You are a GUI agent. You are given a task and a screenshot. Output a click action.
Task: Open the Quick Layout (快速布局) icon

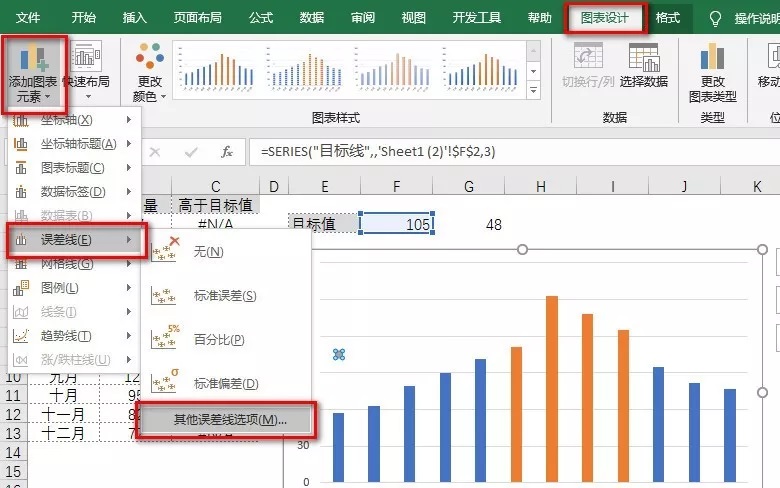[87, 59]
